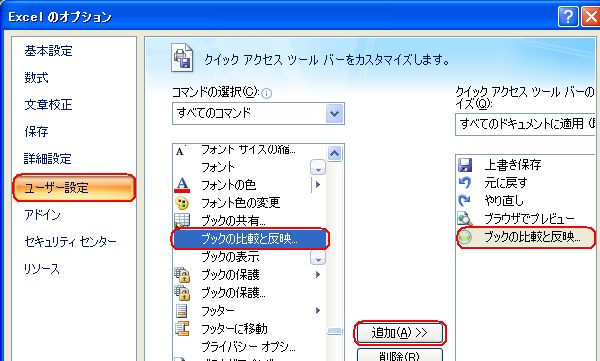Click the やり直し redo arrow icon
Screen dimensions: 600x361
[465, 201]
